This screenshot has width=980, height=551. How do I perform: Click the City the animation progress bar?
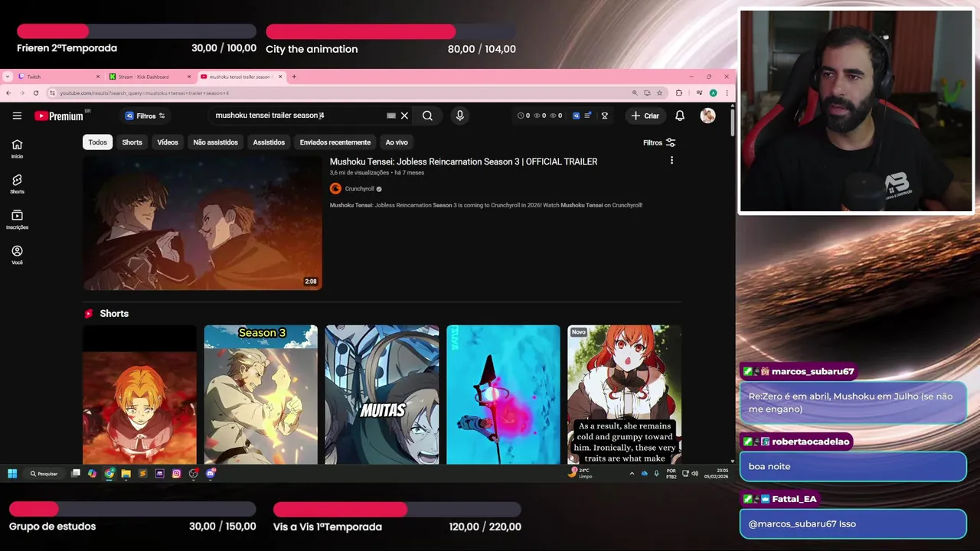coord(390,31)
